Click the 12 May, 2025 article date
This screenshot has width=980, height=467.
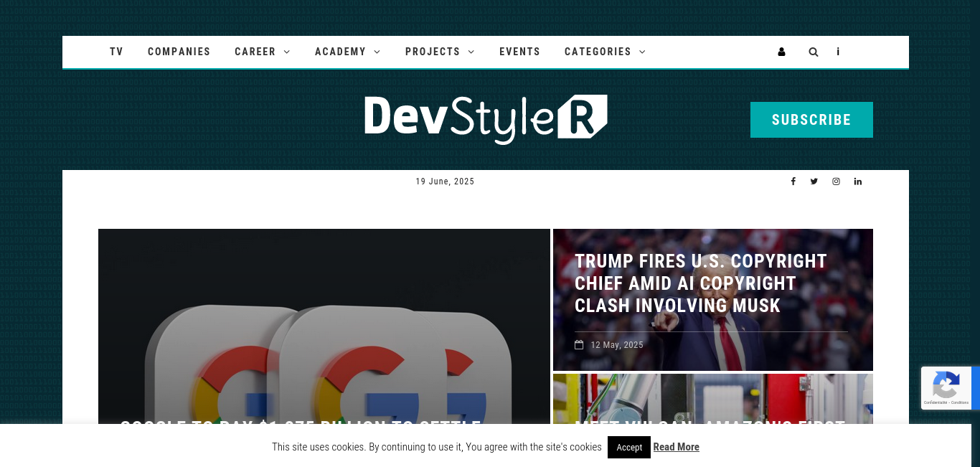[617, 345]
